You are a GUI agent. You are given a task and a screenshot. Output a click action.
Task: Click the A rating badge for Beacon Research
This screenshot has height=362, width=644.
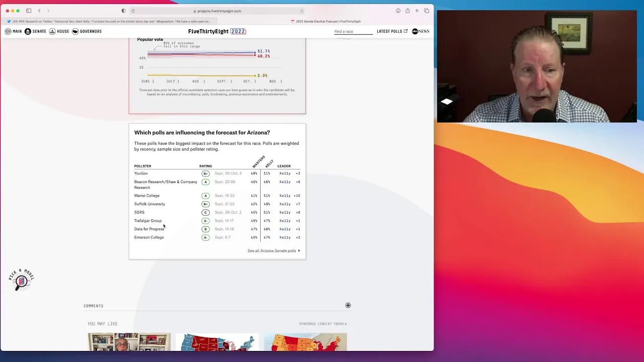pos(205,182)
